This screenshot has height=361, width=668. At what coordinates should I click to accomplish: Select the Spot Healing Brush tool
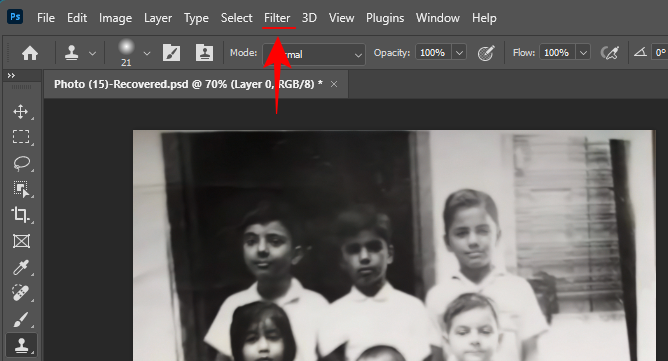pos(21,293)
